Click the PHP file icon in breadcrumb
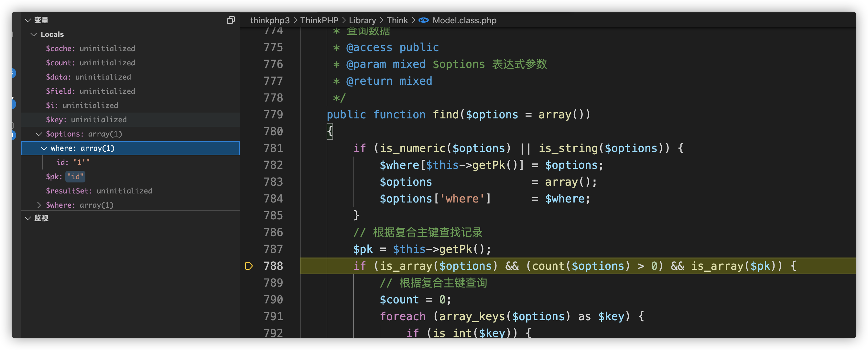 (x=424, y=20)
